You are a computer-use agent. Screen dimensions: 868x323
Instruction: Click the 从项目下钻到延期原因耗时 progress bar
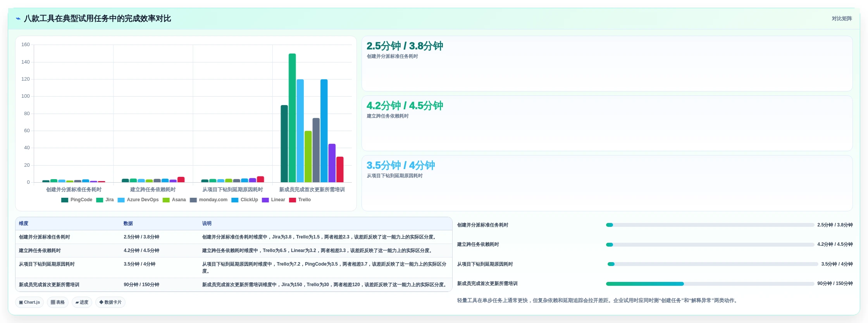click(713, 264)
